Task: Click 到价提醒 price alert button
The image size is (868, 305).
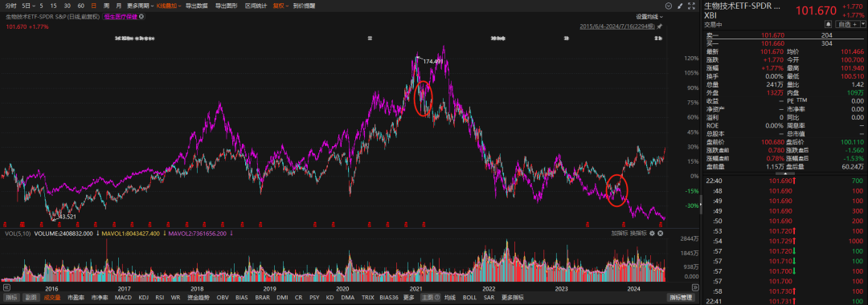Action: point(304,6)
